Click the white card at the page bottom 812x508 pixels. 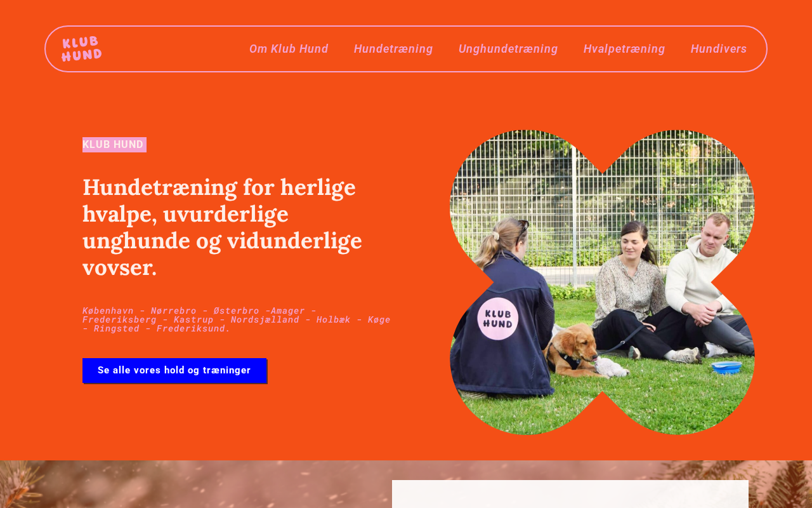click(570, 494)
